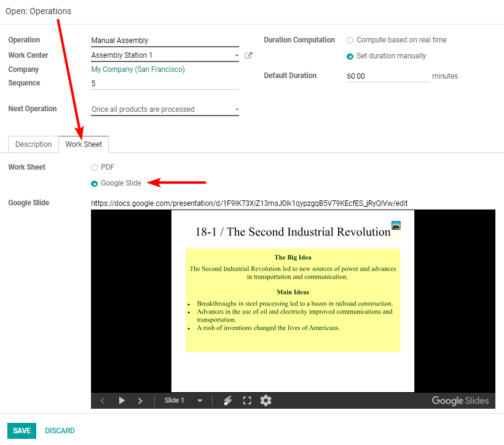504x445 pixels.
Task: Open the Google Slides settings gear
Action: click(x=266, y=400)
